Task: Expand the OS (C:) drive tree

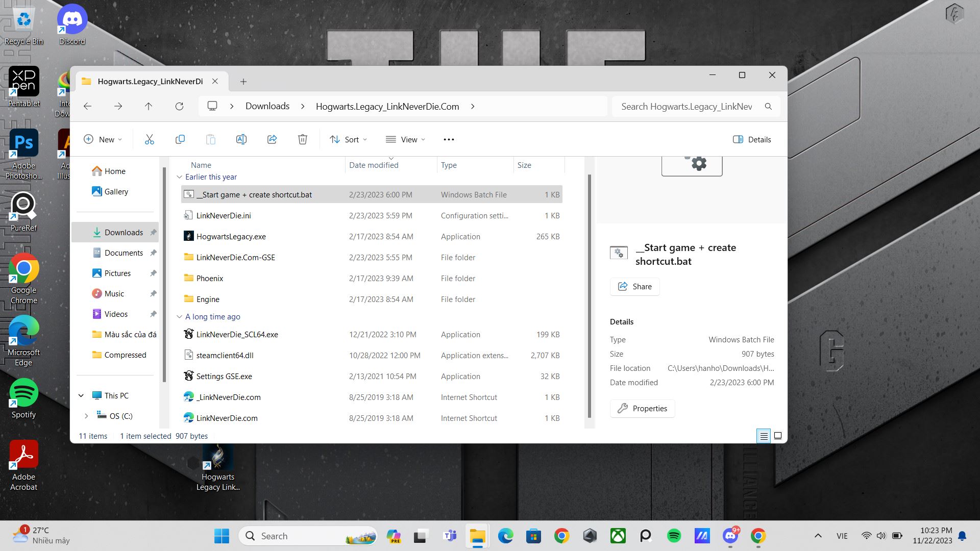Action: [86, 416]
